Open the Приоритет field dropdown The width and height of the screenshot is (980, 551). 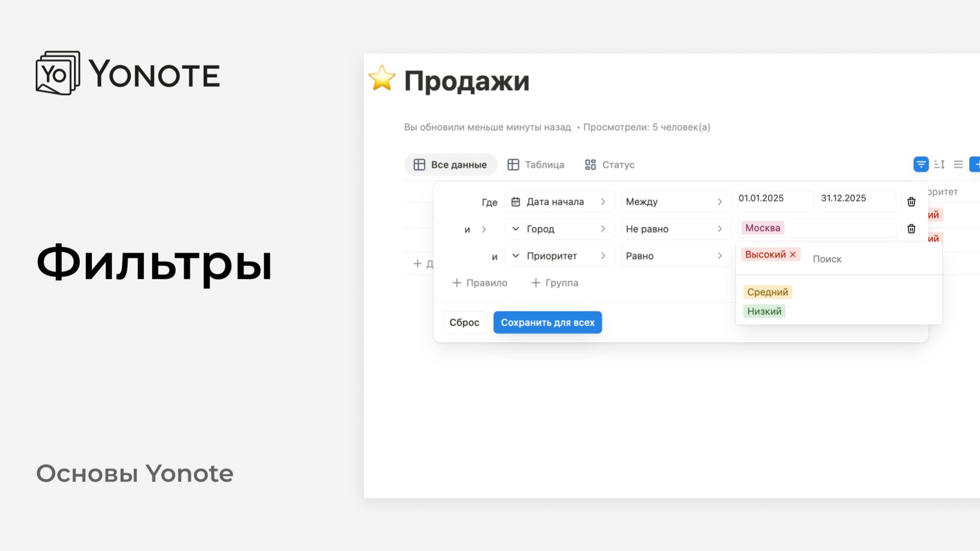tap(559, 256)
